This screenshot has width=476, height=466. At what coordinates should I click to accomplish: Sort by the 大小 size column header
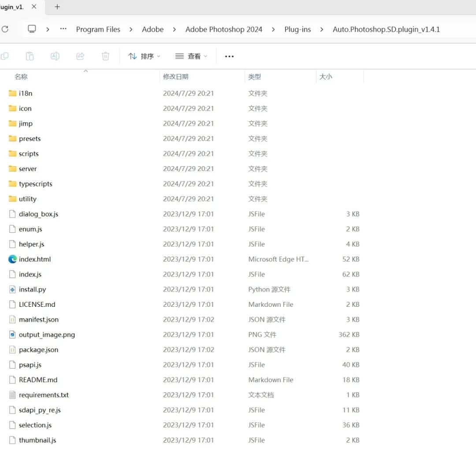[x=326, y=77]
